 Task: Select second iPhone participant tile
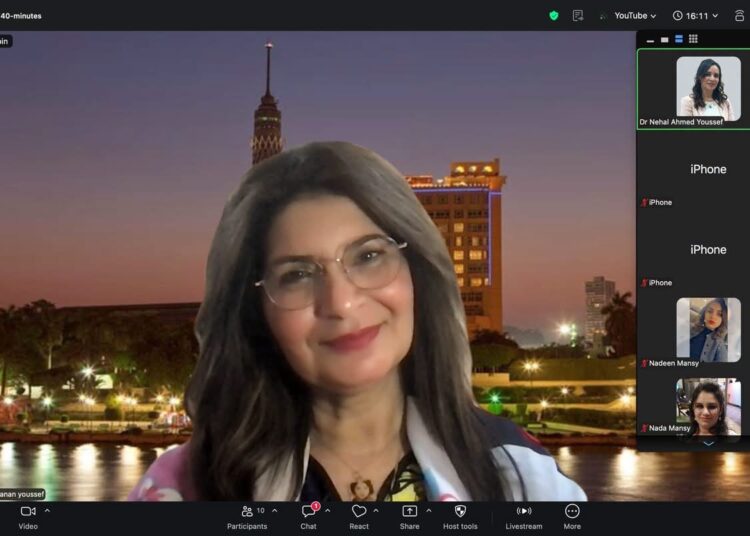[694, 250]
